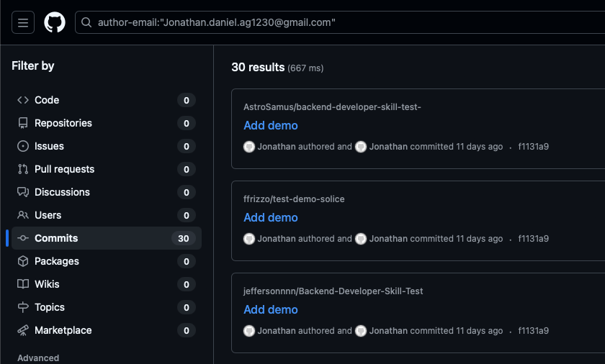
Task: Click the Filter by heading
Action: coord(33,66)
